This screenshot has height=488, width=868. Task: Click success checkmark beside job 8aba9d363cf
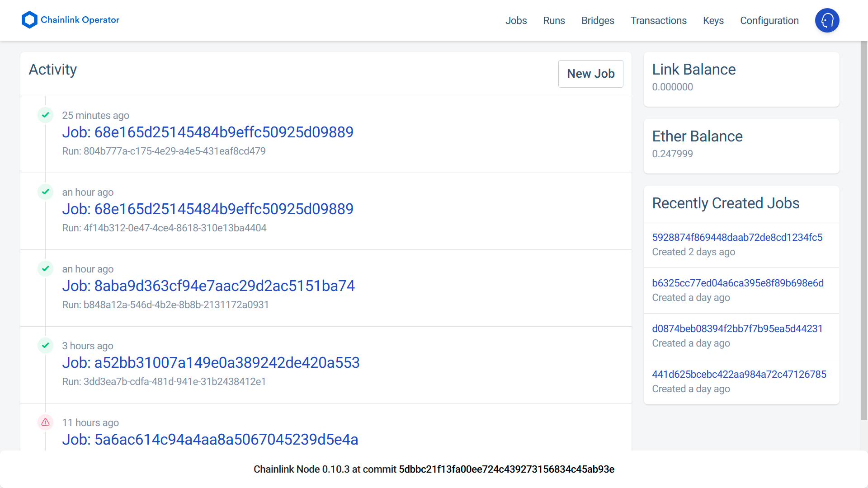[46, 269]
